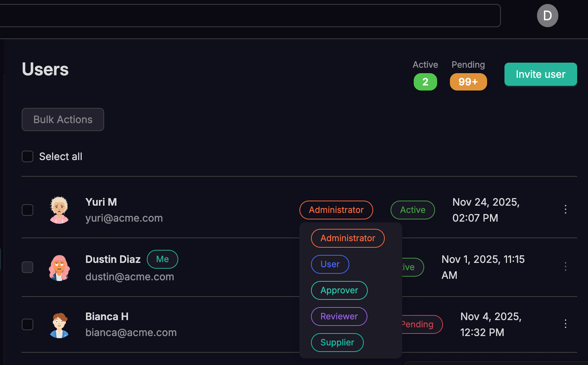
Task: Click Dustin Diaz's pink-haired avatar
Action: [59, 268]
